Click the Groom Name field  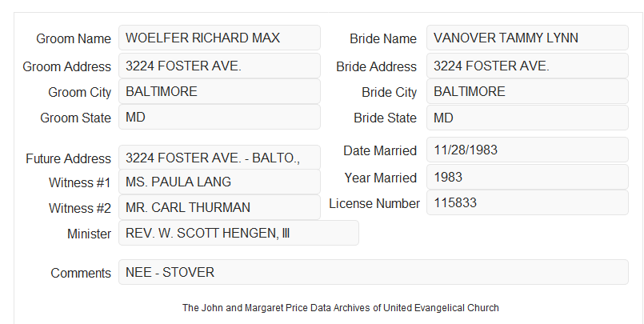point(219,38)
